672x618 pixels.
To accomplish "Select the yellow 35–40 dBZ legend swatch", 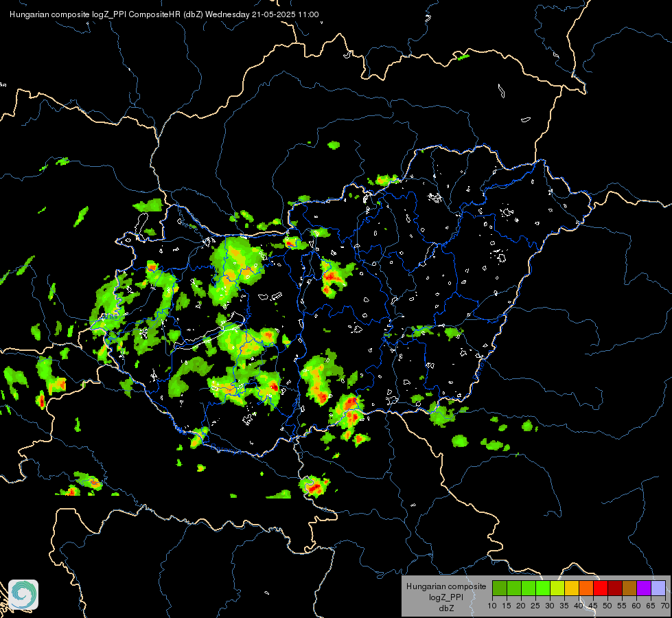I will 572,588.
